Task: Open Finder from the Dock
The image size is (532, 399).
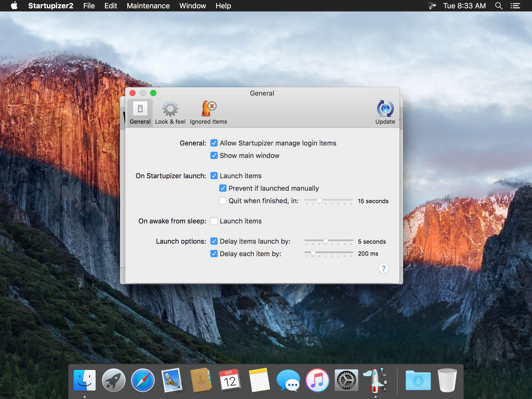Action: pyautogui.click(x=85, y=380)
